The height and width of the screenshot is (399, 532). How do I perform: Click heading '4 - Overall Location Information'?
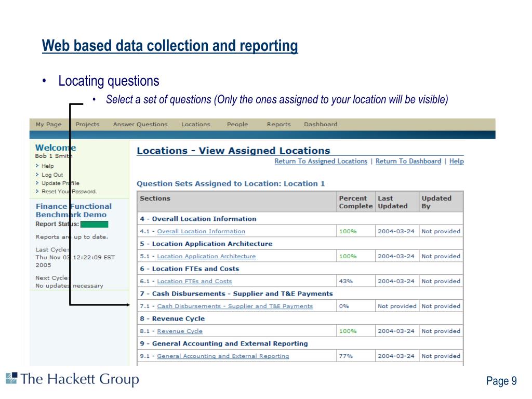coord(198,219)
